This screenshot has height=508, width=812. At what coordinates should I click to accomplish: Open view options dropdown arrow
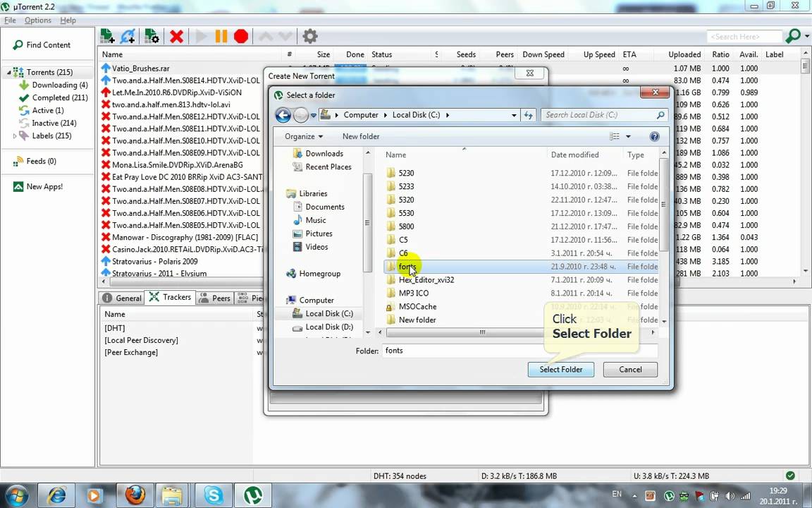(628, 136)
